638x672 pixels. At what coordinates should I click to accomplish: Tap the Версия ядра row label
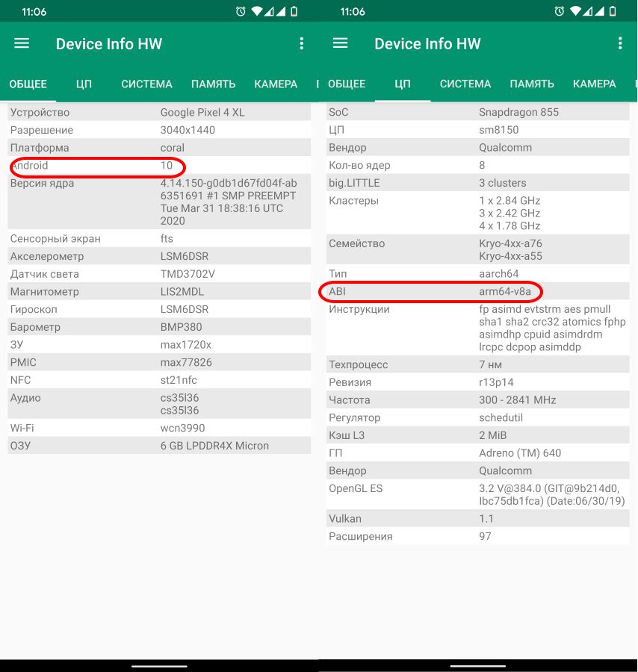[42, 183]
